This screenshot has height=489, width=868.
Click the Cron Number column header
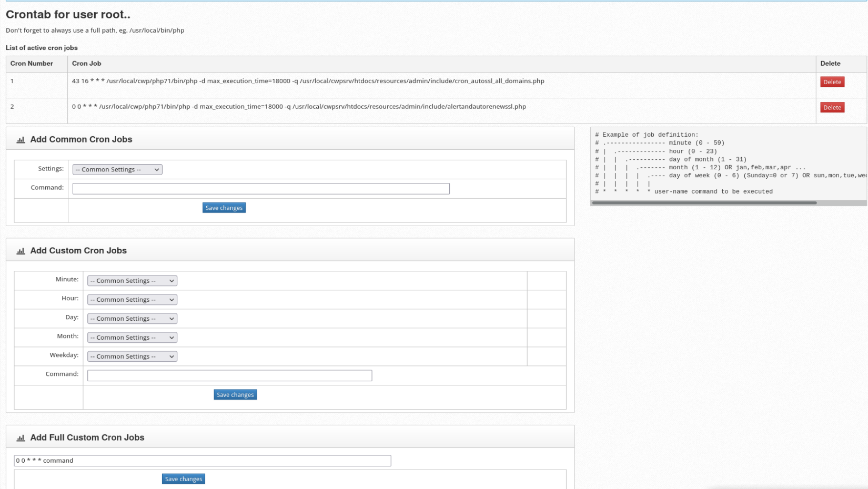coord(31,64)
